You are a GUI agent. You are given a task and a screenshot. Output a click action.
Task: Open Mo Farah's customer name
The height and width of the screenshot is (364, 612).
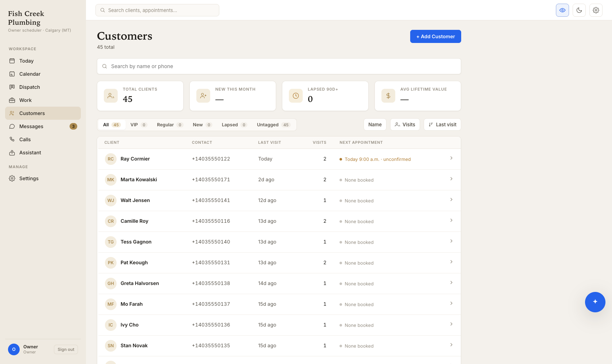[x=132, y=304]
